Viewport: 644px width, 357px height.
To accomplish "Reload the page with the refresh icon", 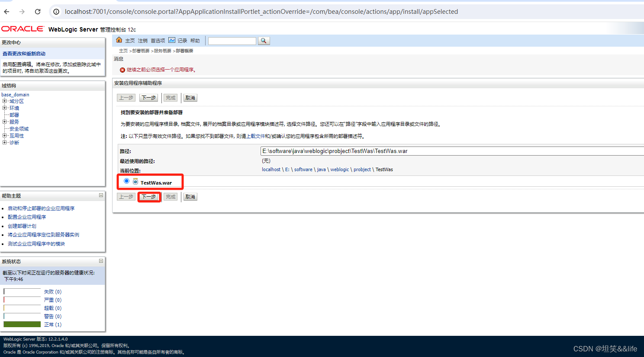I will point(38,12).
